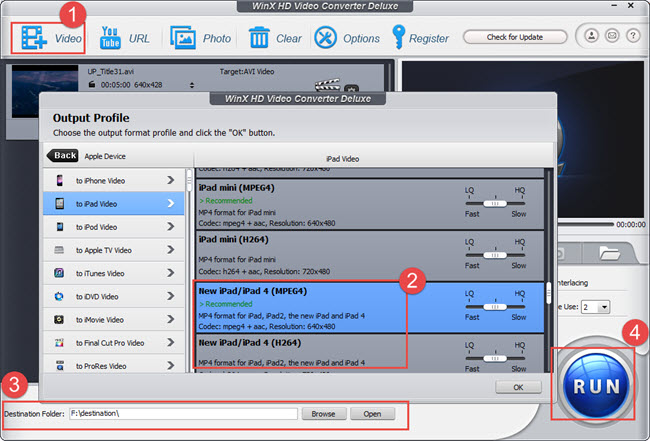
Task: Select to Apple TV Video category
Action: coord(114,250)
